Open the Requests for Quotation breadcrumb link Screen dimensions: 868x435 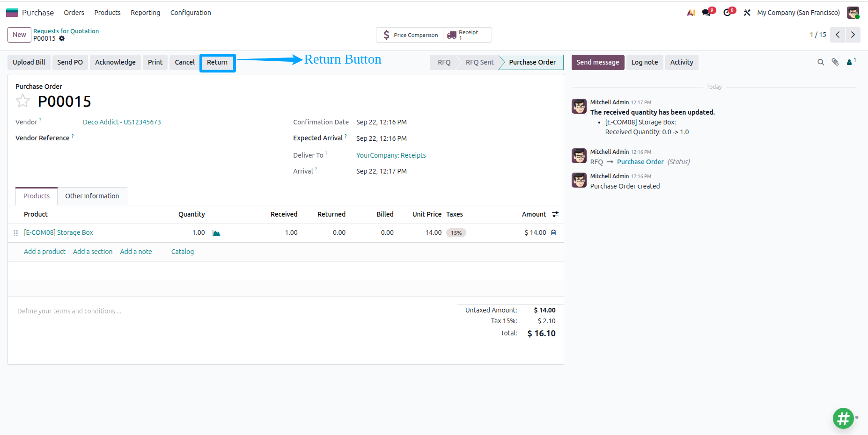(x=66, y=31)
